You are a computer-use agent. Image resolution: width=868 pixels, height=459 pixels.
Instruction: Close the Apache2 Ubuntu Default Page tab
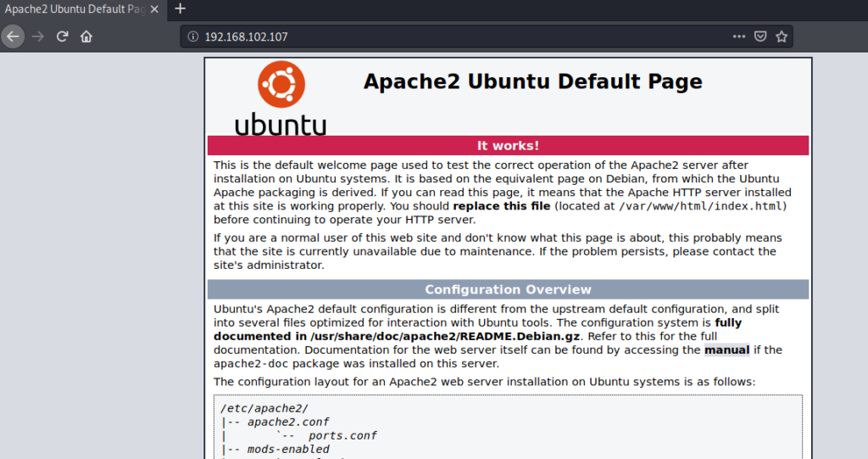[154, 9]
